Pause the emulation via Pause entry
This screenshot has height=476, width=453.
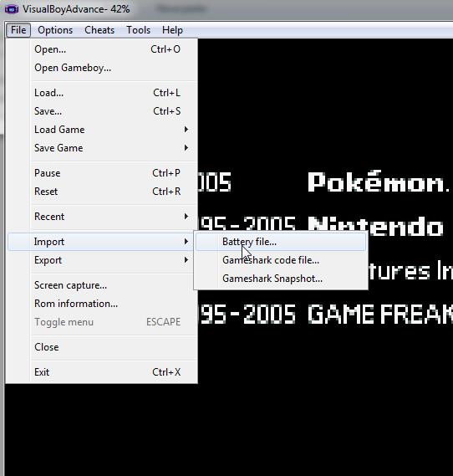click(102, 173)
